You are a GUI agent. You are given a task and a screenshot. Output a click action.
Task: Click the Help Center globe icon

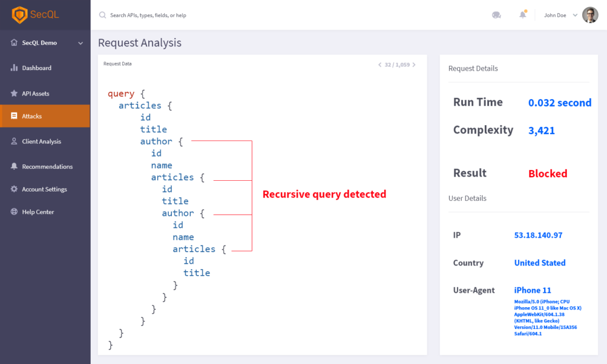click(14, 212)
